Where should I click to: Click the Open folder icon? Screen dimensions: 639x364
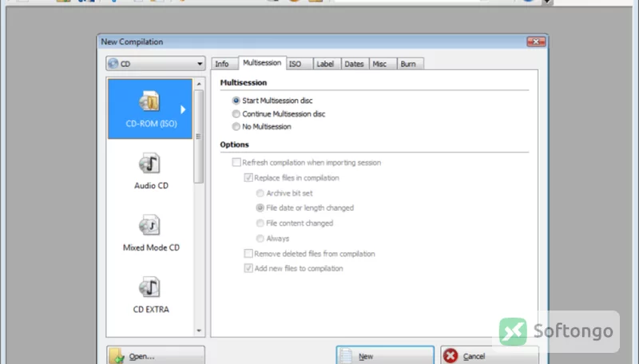[x=117, y=355]
